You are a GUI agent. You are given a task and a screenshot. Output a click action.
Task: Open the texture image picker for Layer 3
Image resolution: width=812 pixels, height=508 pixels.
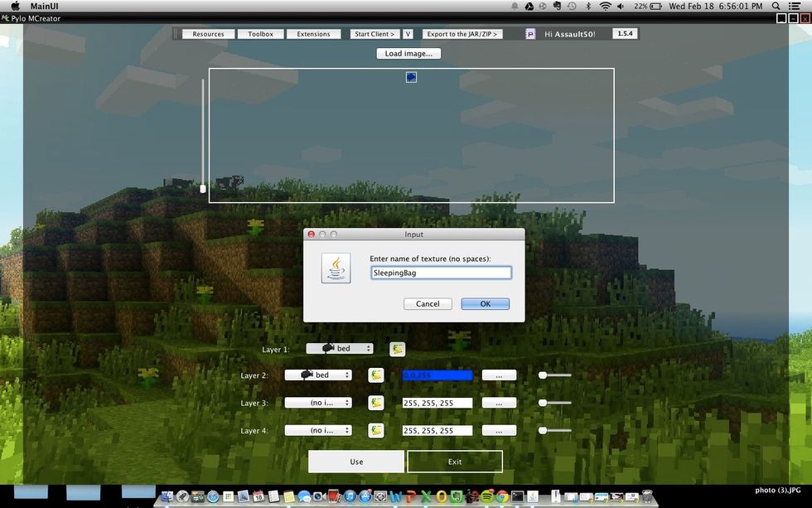[376, 402]
